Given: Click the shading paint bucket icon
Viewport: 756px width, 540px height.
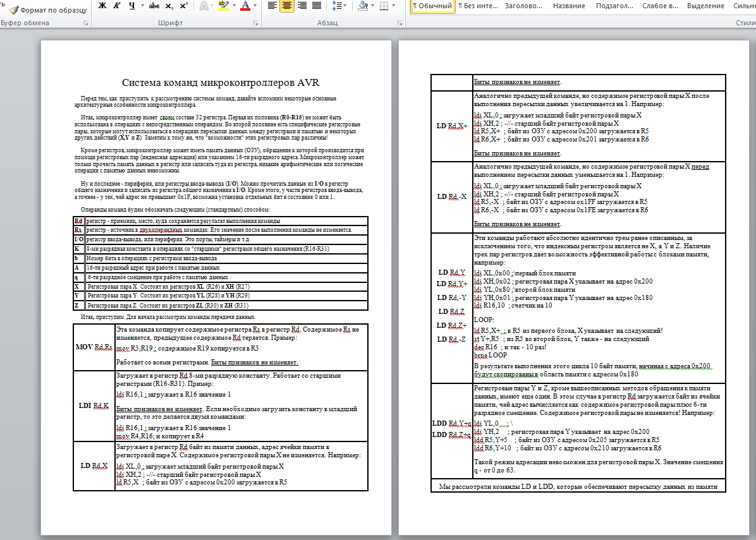Looking at the screenshot, I should pyautogui.click(x=363, y=6).
